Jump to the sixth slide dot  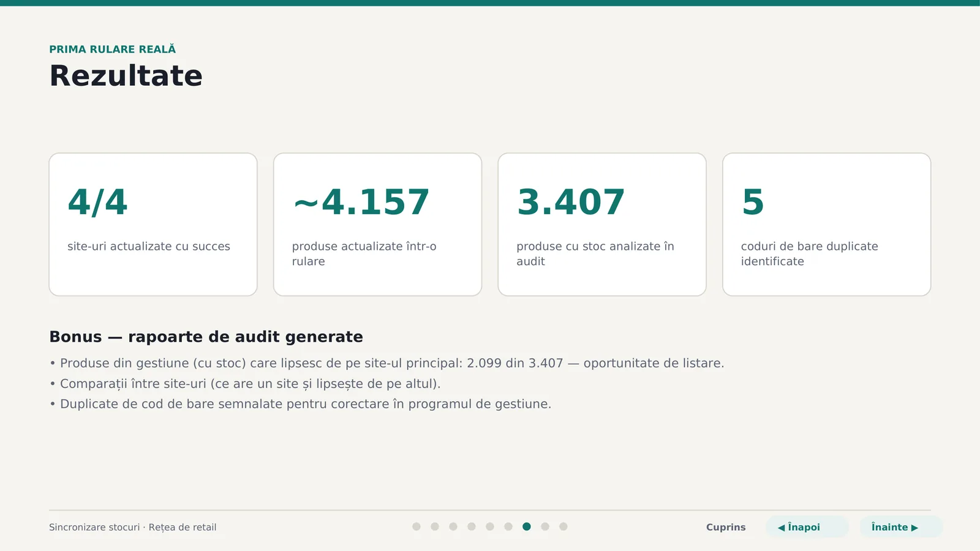point(508,527)
